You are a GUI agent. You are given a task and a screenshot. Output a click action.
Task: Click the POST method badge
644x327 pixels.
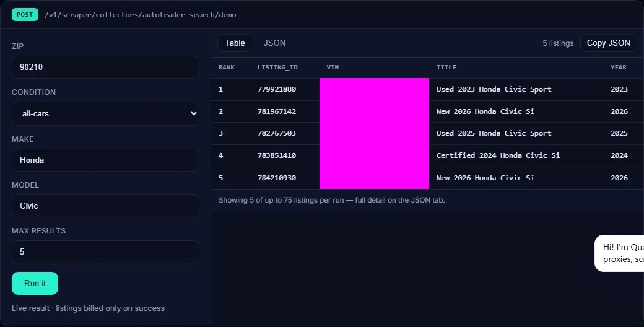coord(25,14)
